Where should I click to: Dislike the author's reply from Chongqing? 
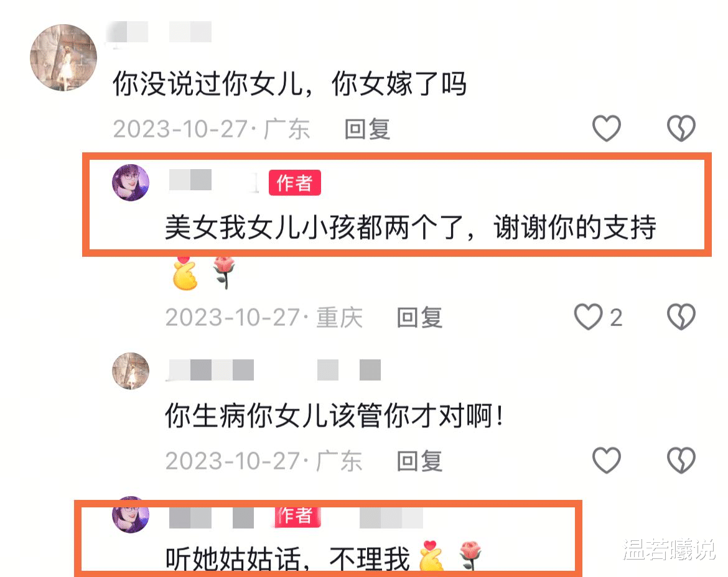point(681,317)
